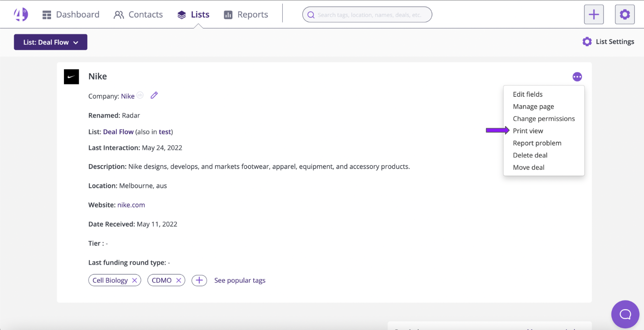The image size is (644, 330).
Task: Add a new tag with plus button
Action: coord(199,280)
